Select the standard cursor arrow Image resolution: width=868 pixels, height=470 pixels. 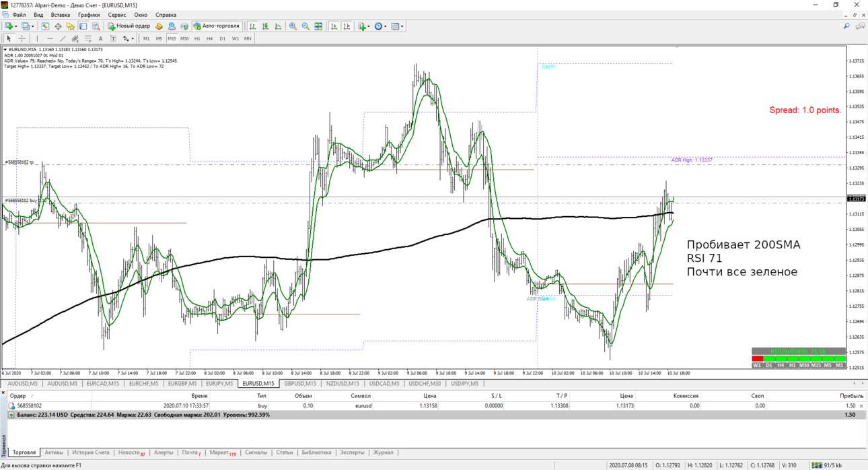tap(9, 38)
